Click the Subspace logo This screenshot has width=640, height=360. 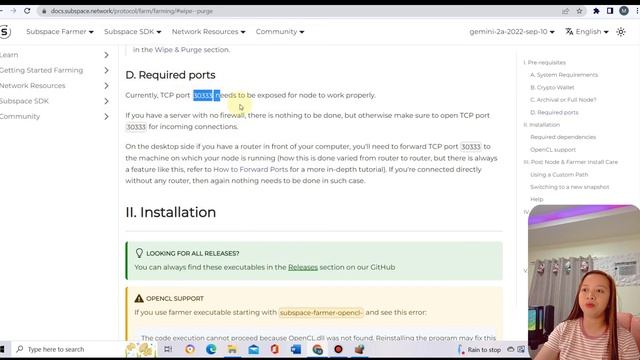click(5, 32)
